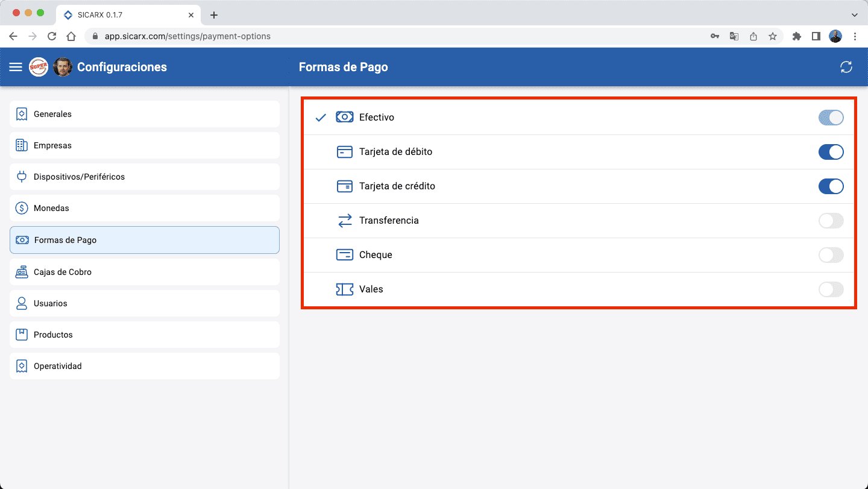Click the Tarjeta de débito card icon
868x489 pixels.
[344, 151]
